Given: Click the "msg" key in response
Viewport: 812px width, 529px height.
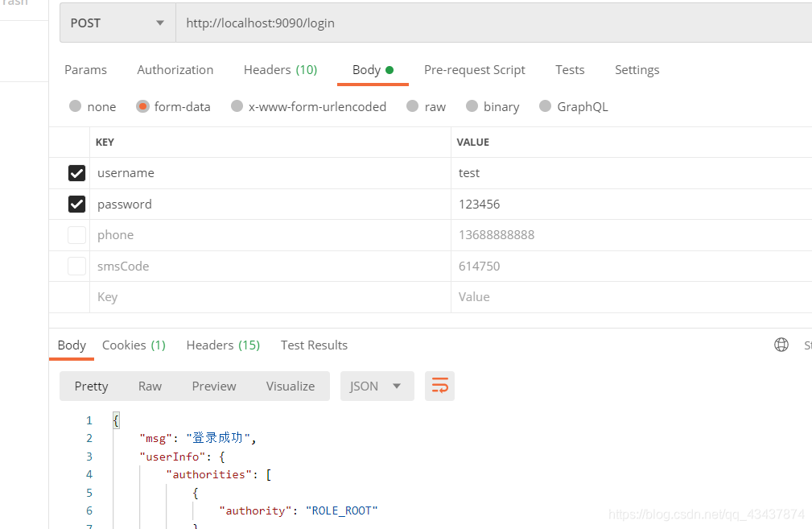Looking at the screenshot, I should pyautogui.click(x=156, y=438).
